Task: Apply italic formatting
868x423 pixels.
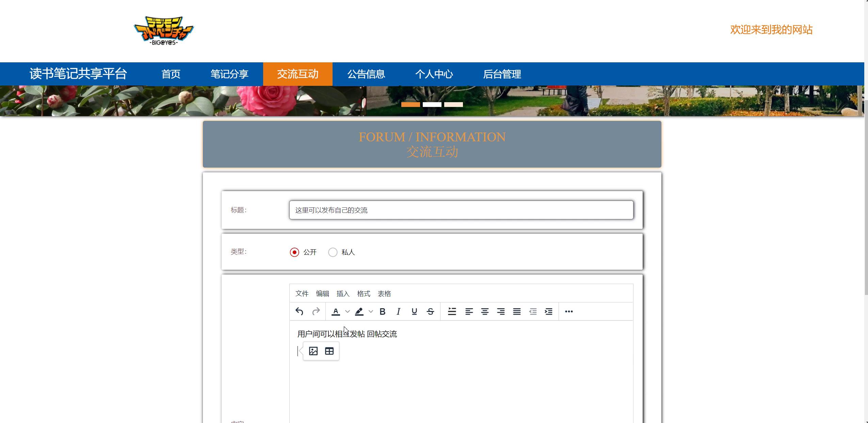Action: click(x=398, y=311)
